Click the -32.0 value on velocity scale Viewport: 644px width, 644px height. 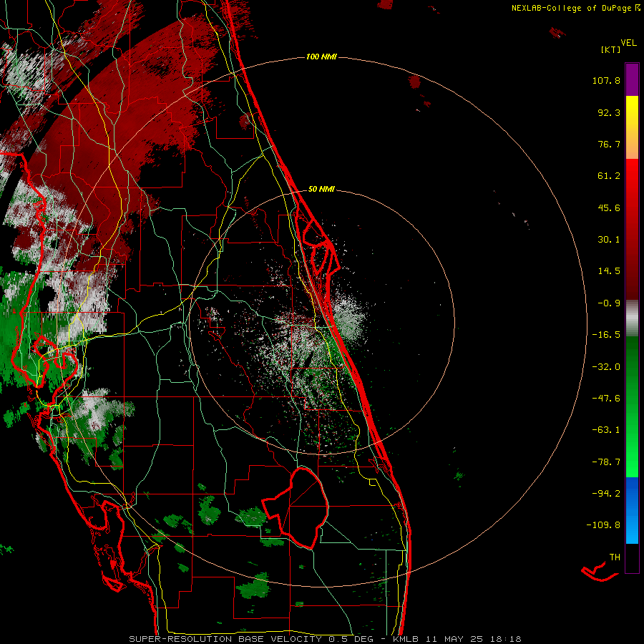click(x=606, y=367)
